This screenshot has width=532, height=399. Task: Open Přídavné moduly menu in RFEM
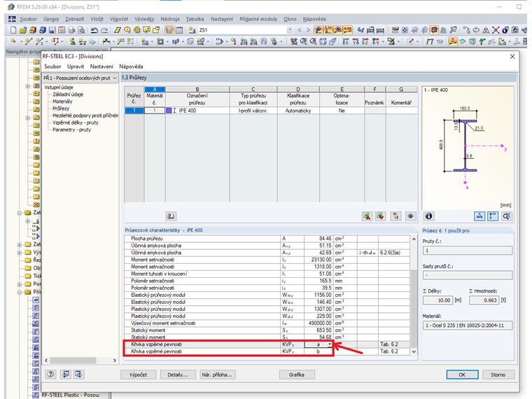(258, 19)
